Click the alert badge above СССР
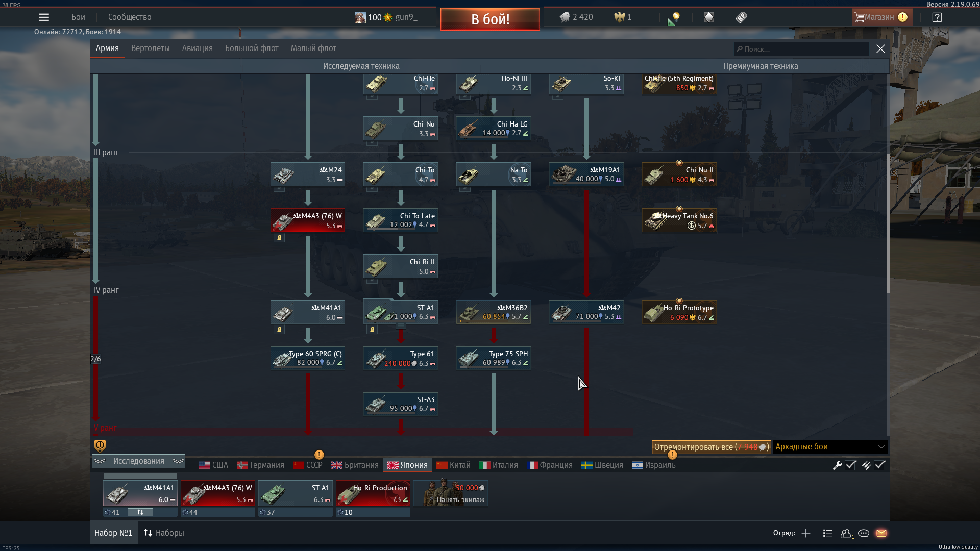This screenshot has width=980, height=551. (319, 455)
